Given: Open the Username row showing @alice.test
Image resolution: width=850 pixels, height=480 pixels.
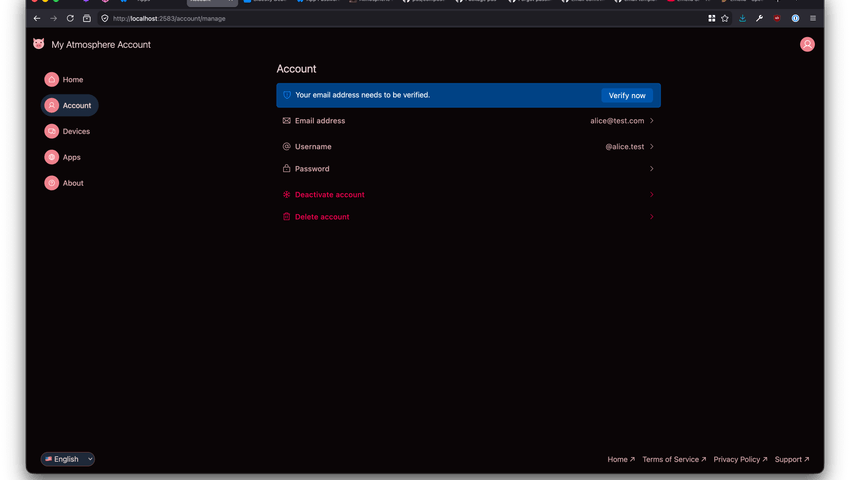Looking at the screenshot, I should (468, 146).
